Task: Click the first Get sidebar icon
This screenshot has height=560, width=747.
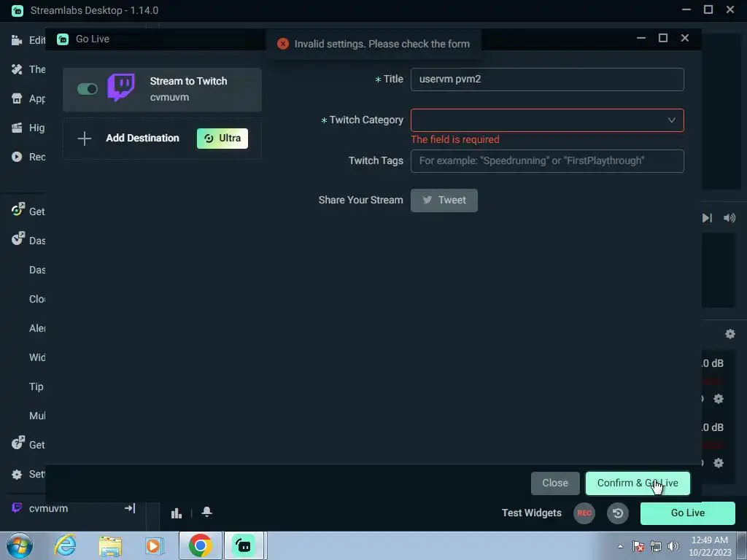Action: [x=18, y=209]
